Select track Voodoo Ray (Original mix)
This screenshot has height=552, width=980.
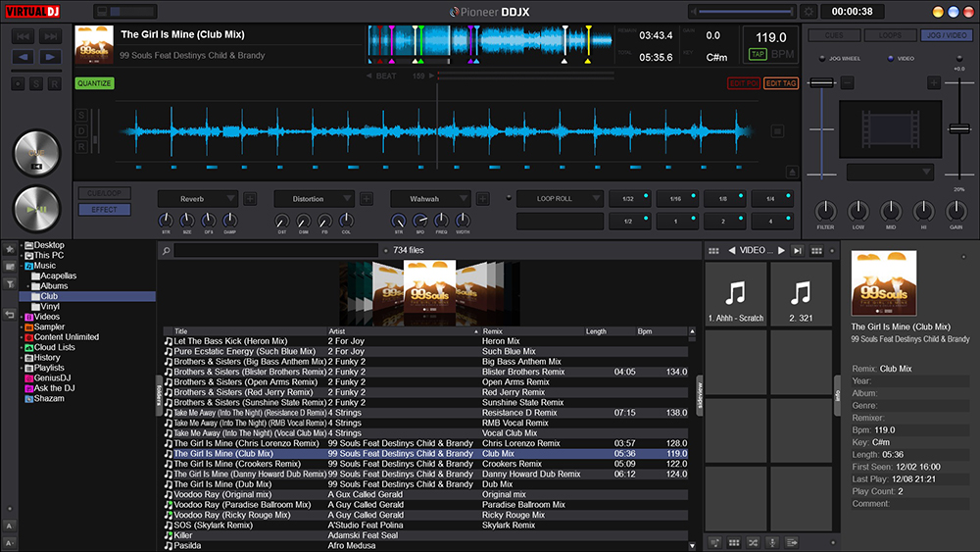[x=425, y=494]
